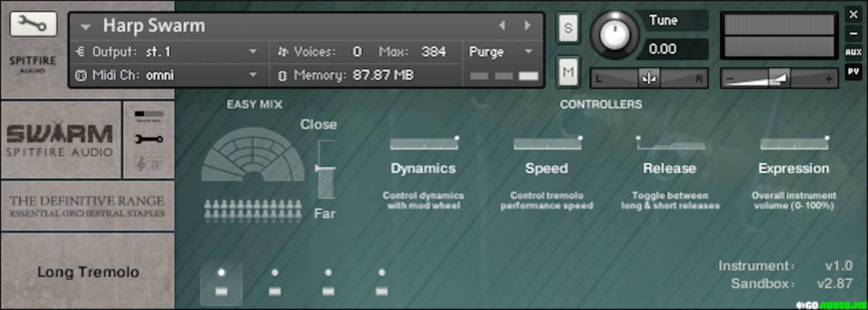Viewport: 868px width, 310px height.
Task: Close the instrument with X button
Action: pyautogui.click(x=853, y=14)
